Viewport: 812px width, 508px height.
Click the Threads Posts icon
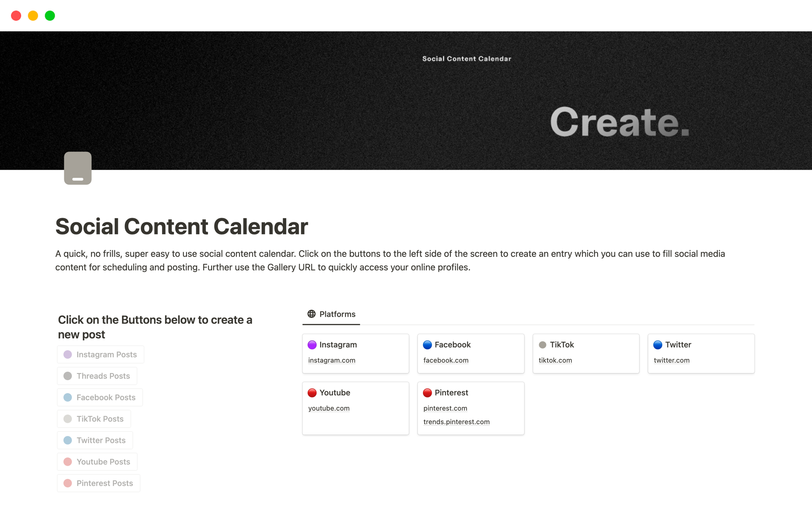coord(68,376)
